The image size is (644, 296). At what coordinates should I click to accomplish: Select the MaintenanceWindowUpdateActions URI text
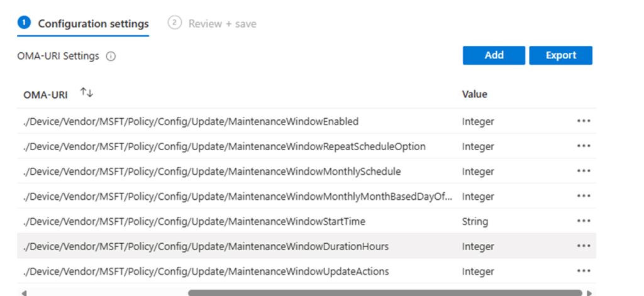(205, 271)
